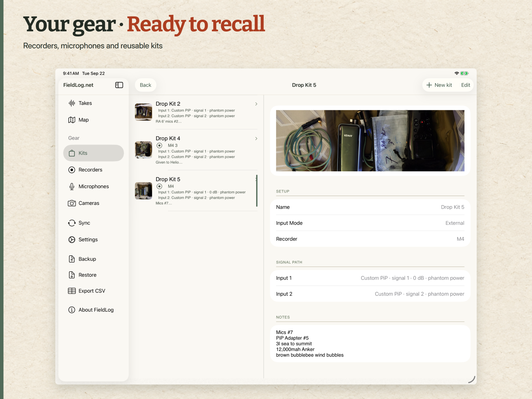Click Input 1 signal path row
The height and width of the screenshot is (399, 532).
(370, 278)
